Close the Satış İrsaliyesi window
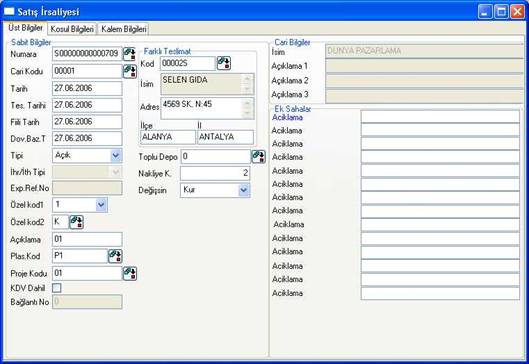529x364 pixels. pyautogui.click(x=517, y=12)
